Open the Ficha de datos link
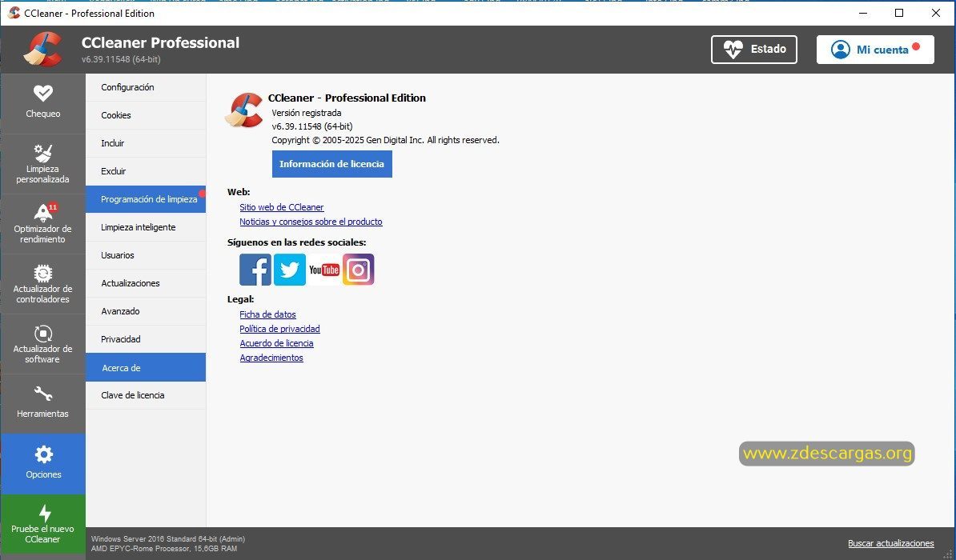This screenshot has height=560, width=956. tap(267, 314)
